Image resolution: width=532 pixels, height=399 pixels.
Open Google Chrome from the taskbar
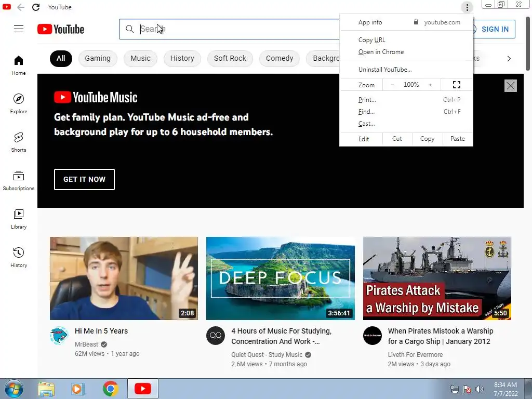(x=110, y=389)
